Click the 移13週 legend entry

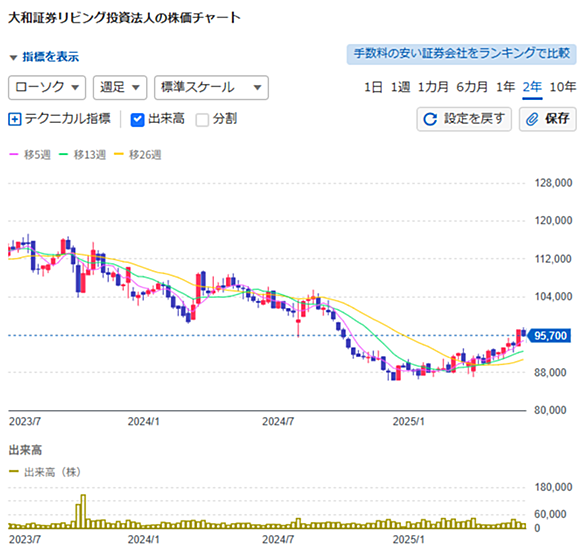83,155
